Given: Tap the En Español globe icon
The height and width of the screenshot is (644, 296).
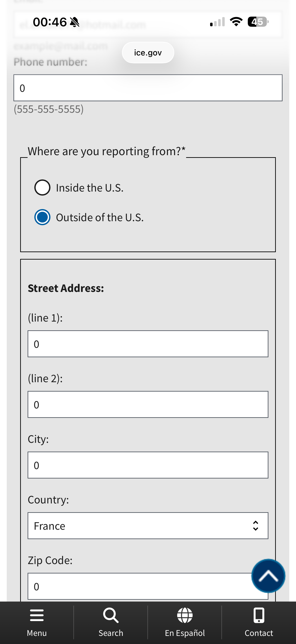Looking at the screenshot, I should (185, 615).
